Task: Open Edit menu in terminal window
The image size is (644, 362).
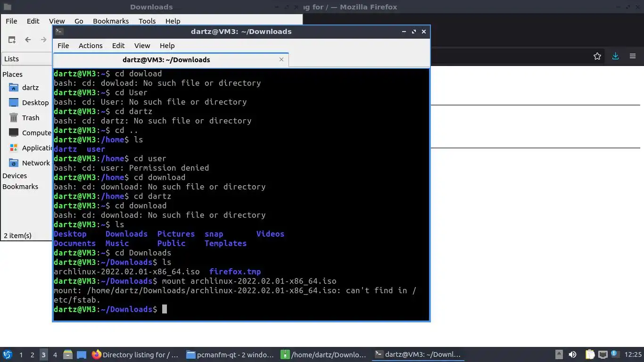Action: pos(118,45)
